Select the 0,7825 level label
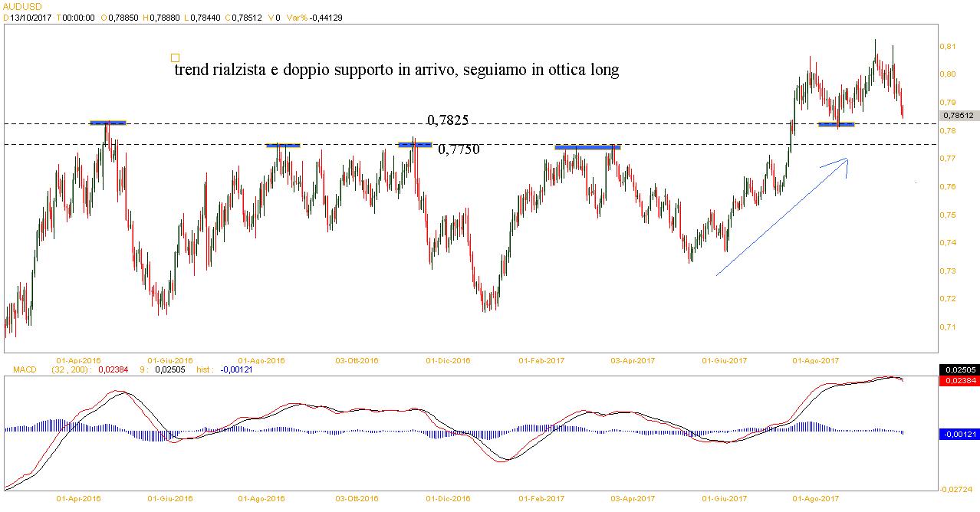The height and width of the screenshot is (512, 980). point(448,120)
